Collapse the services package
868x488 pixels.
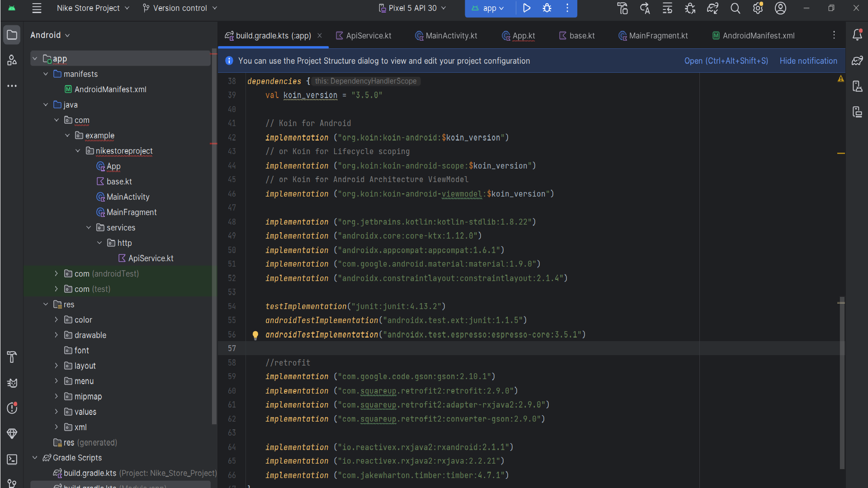pyautogui.click(x=89, y=228)
